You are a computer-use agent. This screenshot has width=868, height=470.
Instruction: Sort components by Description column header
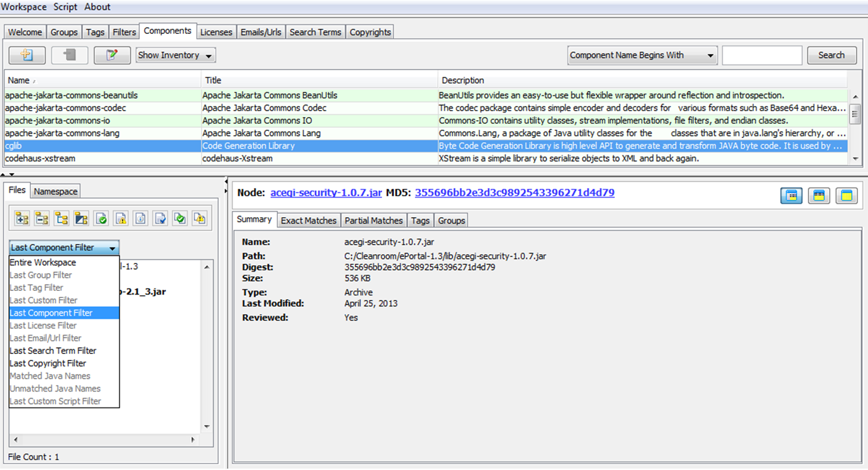tap(643, 80)
